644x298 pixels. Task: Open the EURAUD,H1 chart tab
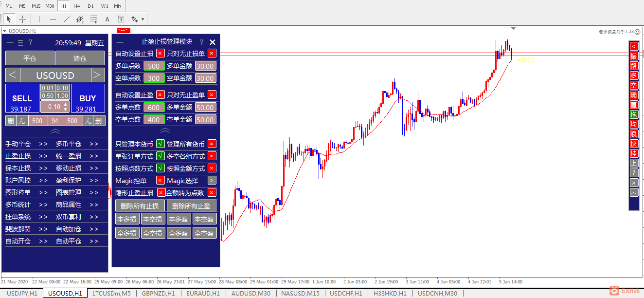pyautogui.click(x=203, y=294)
